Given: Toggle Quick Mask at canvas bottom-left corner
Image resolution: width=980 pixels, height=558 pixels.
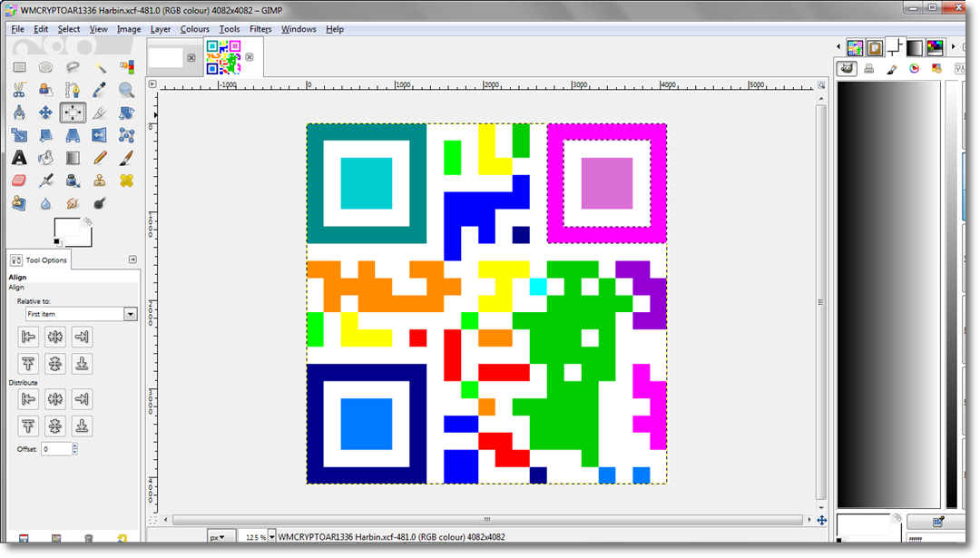Looking at the screenshot, I should 152,520.
